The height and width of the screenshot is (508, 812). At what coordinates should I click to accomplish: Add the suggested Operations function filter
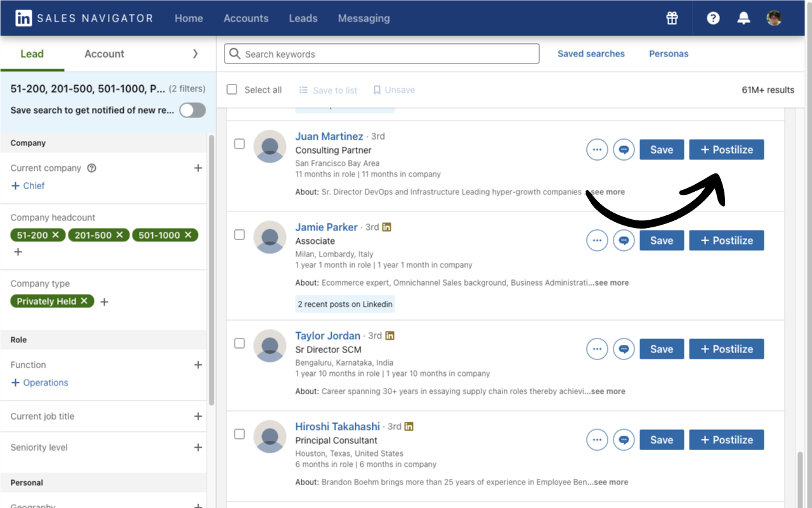pos(39,383)
